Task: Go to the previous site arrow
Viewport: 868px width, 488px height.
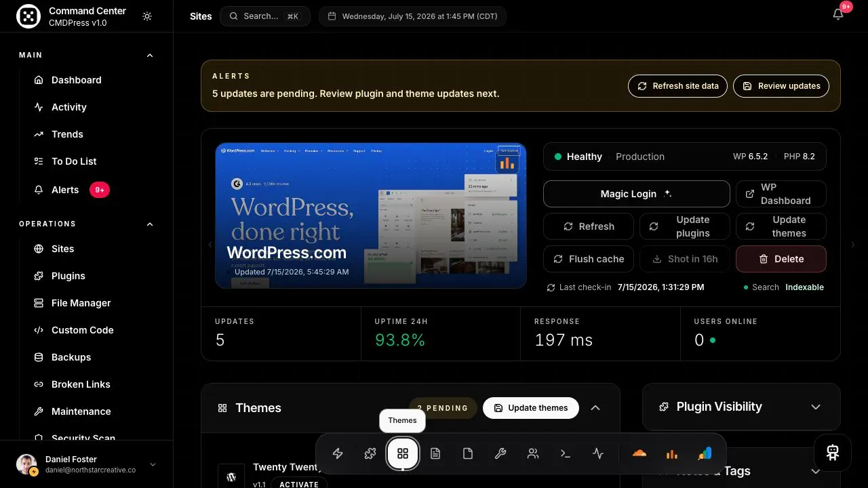Action: pos(210,245)
